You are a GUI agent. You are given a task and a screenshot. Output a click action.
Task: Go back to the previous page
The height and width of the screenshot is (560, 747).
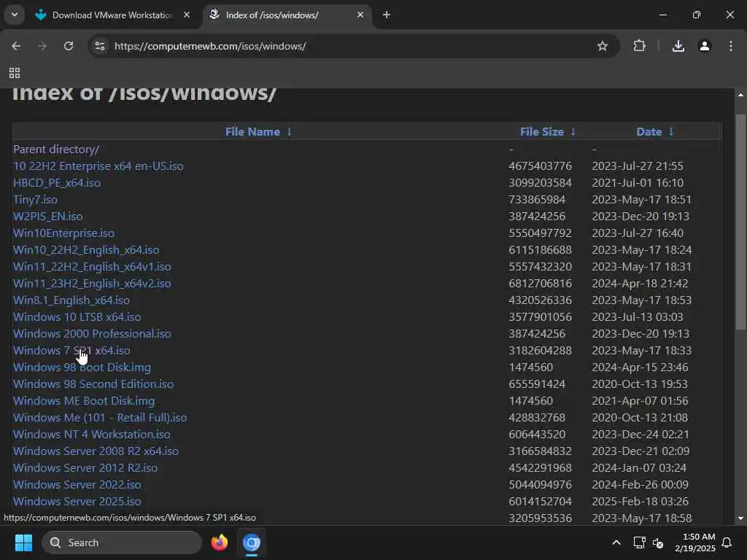coord(16,46)
